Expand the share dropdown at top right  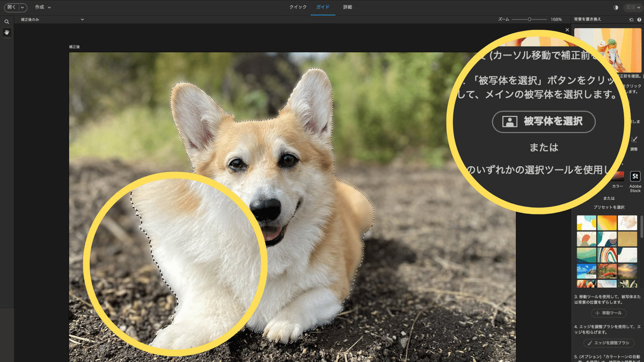pos(639,8)
